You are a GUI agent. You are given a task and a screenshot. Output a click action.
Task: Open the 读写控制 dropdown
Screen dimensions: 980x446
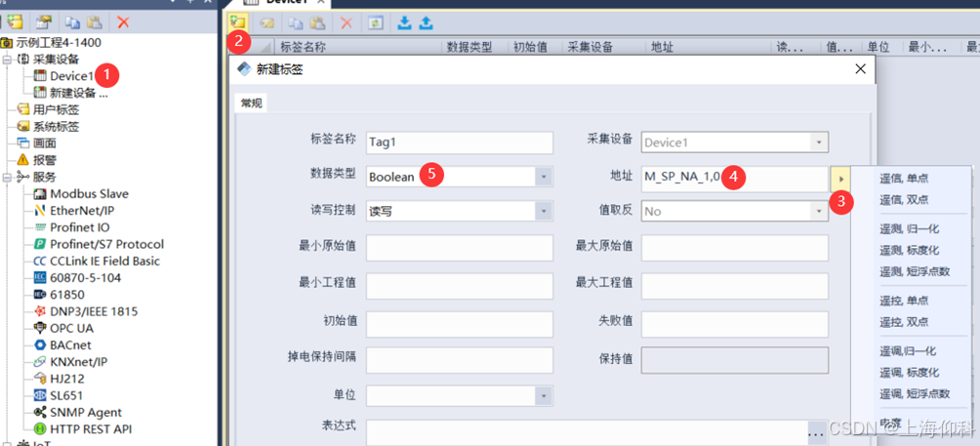544,211
